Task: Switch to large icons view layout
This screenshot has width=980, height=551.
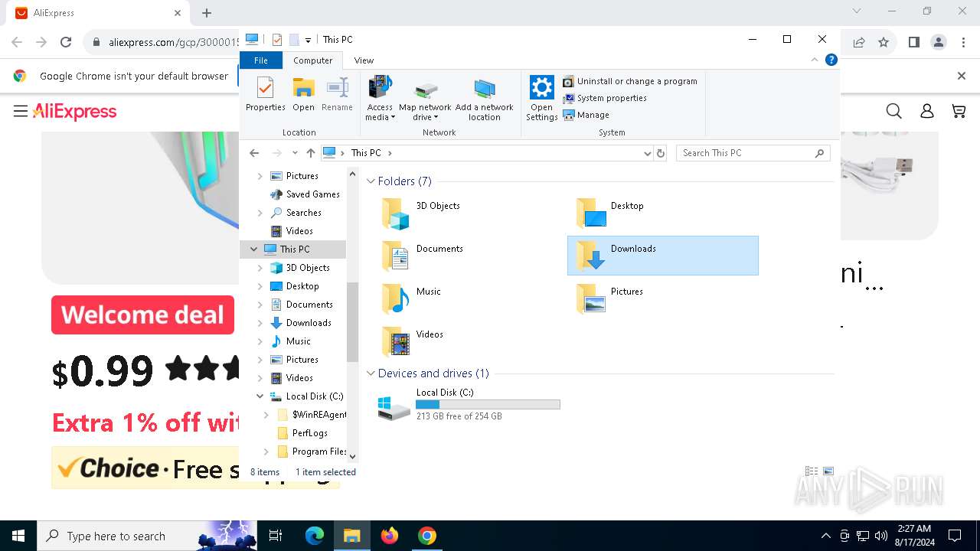Action: pyautogui.click(x=828, y=471)
